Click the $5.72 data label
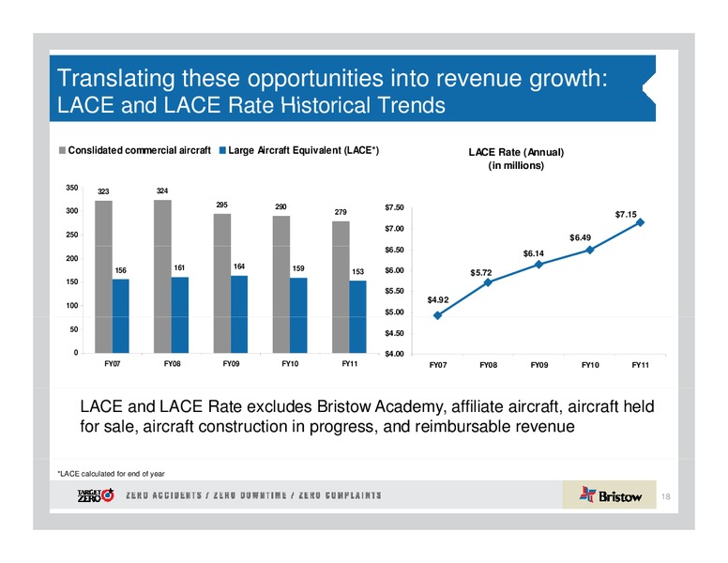The width and height of the screenshot is (728, 563). (x=480, y=273)
